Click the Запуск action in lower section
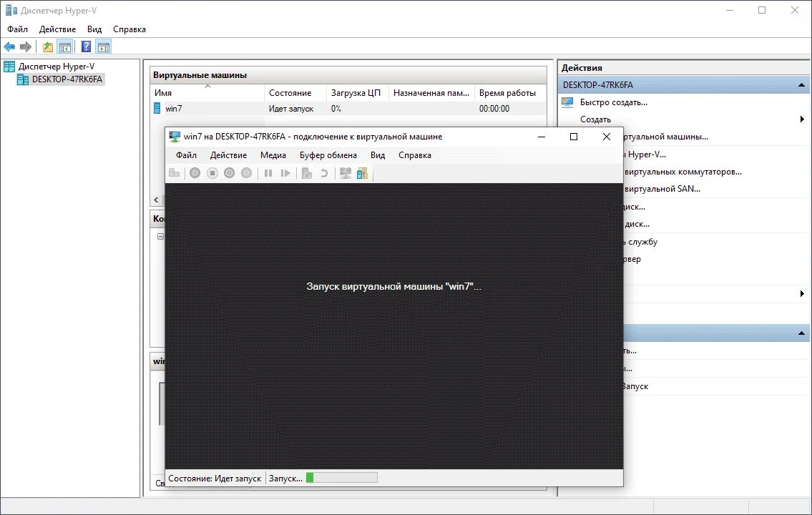 point(635,386)
